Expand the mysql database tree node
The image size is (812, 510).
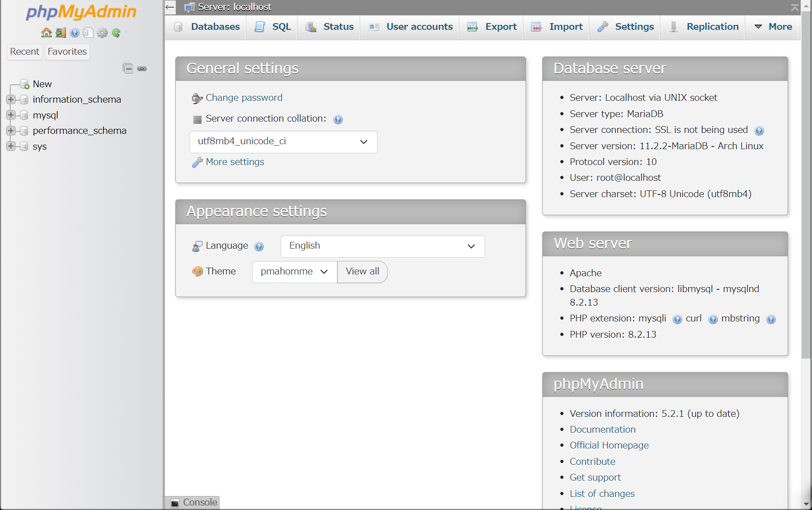coord(11,115)
